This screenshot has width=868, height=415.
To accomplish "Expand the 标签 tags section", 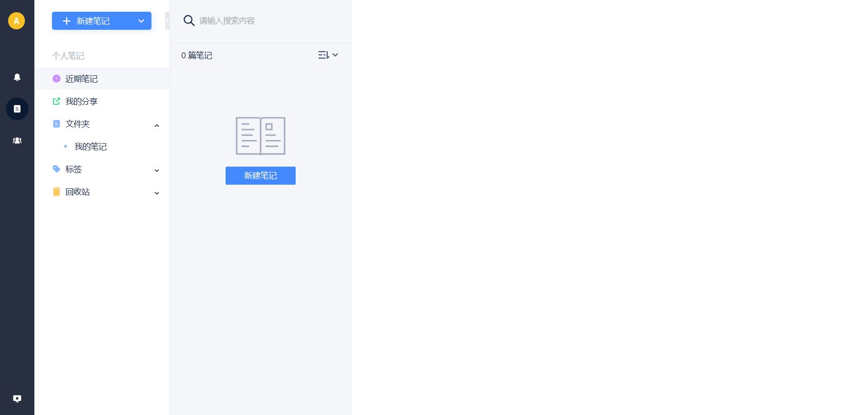I will pos(157,171).
